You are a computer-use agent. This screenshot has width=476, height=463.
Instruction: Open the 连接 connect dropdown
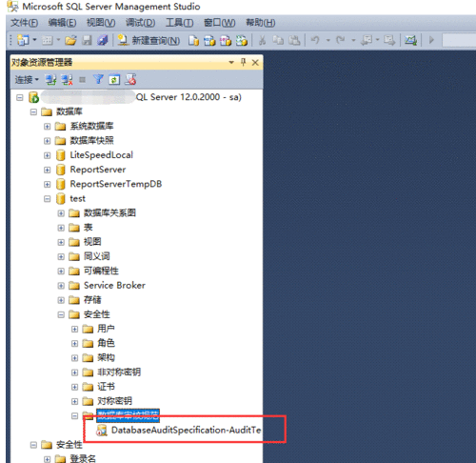coord(27,79)
